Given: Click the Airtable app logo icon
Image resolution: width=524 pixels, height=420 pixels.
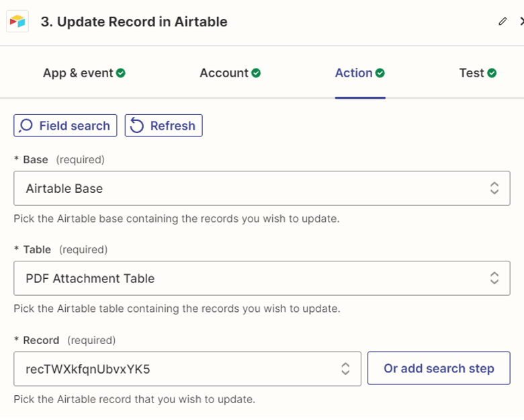Looking at the screenshot, I should click(x=17, y=22).
